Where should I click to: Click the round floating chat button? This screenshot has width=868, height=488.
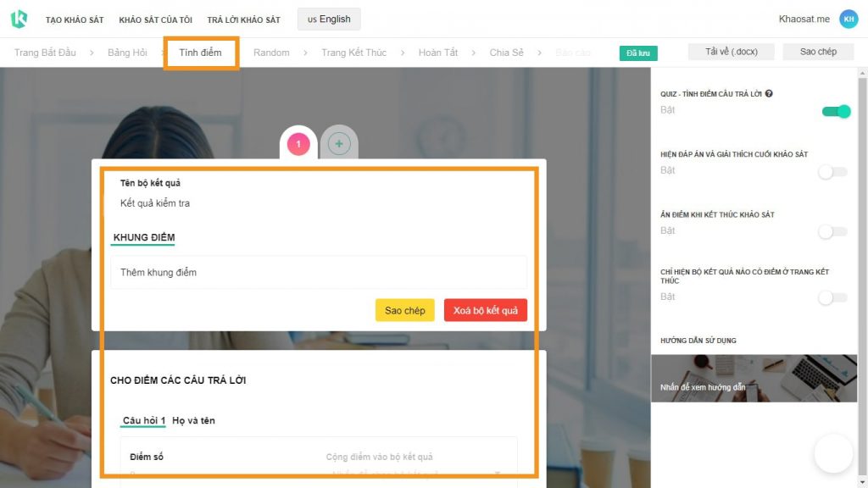pos(833,453)
